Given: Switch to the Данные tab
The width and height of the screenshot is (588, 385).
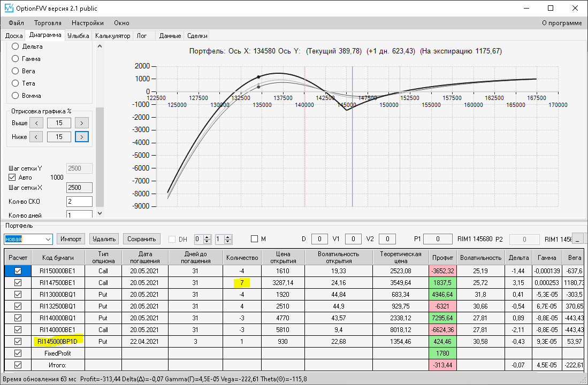Looking at the screenshot, I should (170, 36).
